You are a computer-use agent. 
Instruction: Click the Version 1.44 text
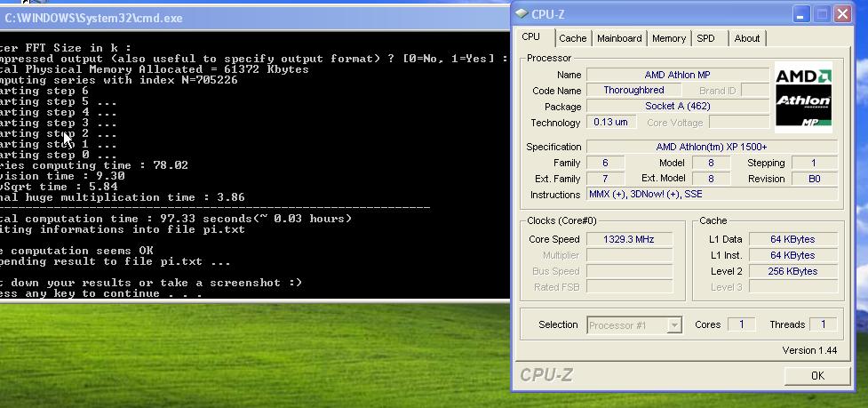point(809,350)
